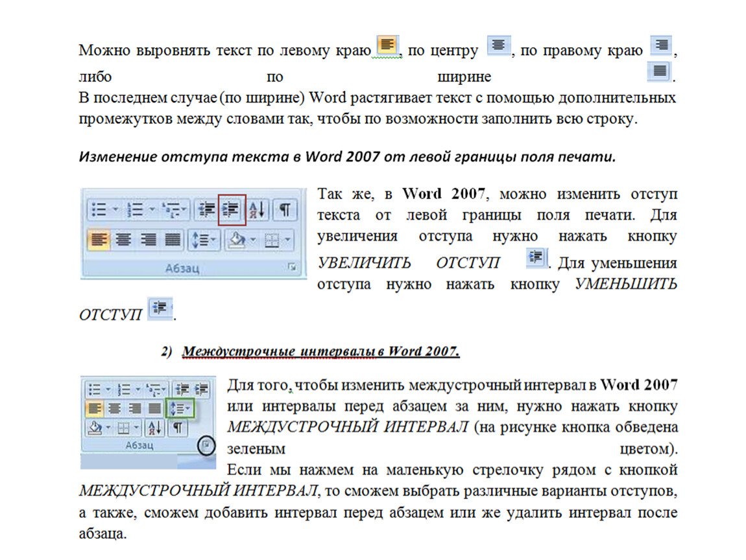746x560 pixels.
Task: Open Bullets dropdown arrow in two-row Абзац ribbon
Action: click(x=115, y=209)
